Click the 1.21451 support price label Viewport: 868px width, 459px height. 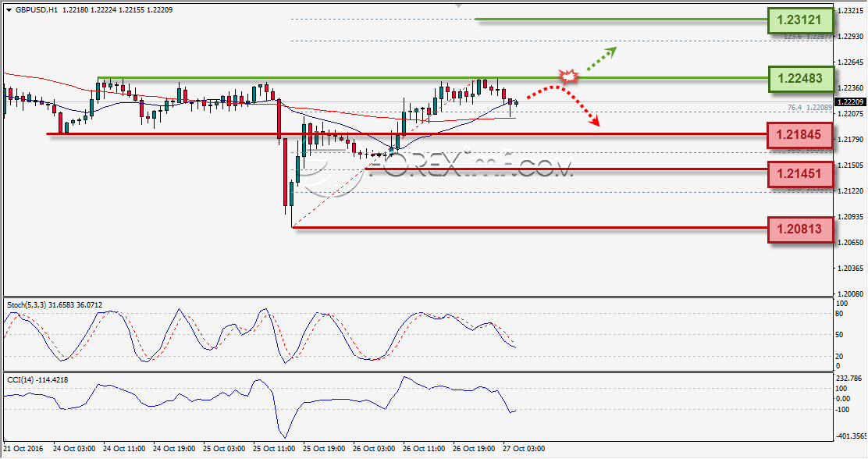tap(800, 174)
